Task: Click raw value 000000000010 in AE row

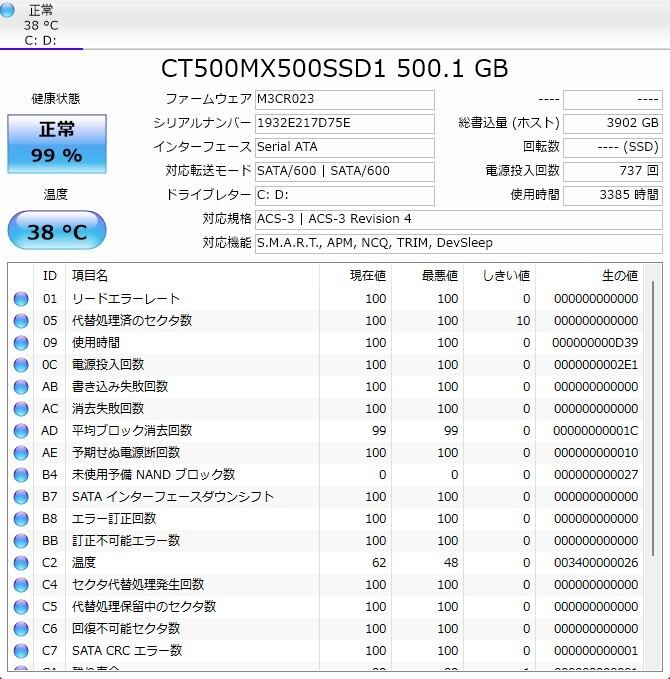Action: [596, 453]
